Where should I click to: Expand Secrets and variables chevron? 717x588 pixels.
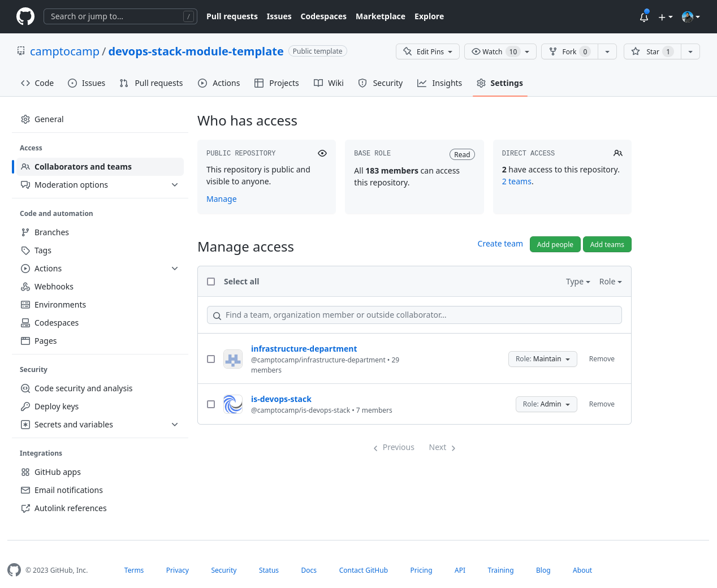click(x=175, y=425)
